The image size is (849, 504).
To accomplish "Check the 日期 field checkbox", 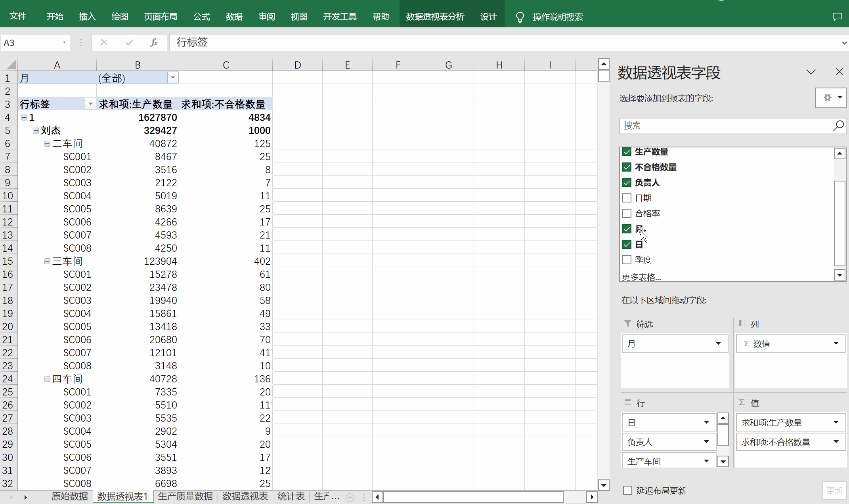I will point(627,198).
